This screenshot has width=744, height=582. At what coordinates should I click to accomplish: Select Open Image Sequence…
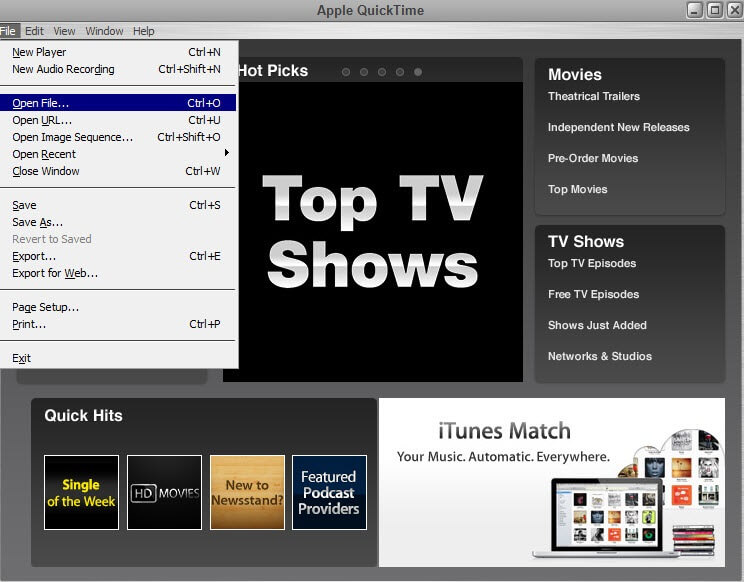pos(118,137)
